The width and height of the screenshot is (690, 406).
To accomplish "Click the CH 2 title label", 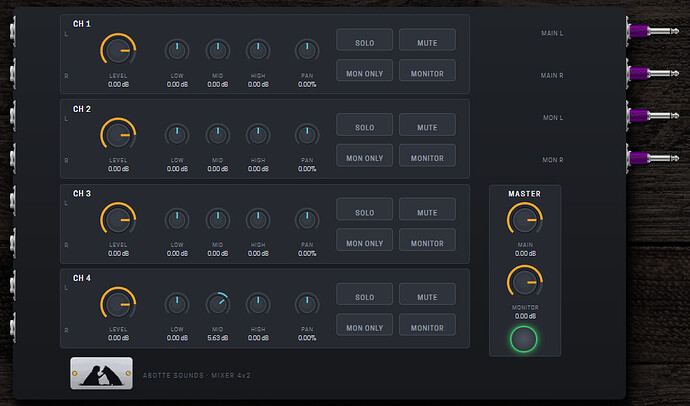I will point(82,109).
